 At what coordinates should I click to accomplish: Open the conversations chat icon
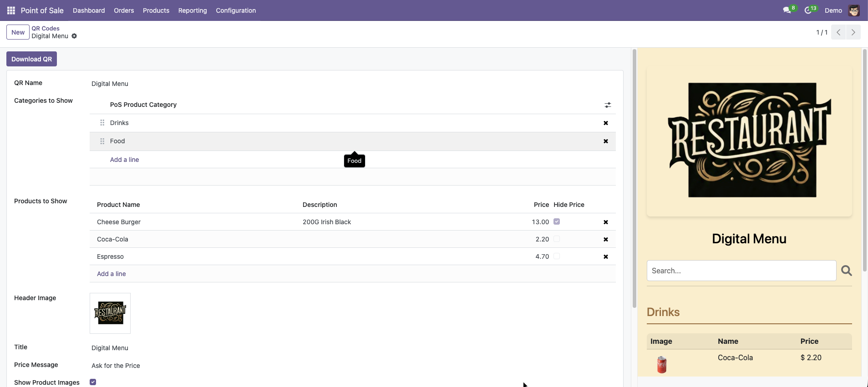click(x=787, y=10)
